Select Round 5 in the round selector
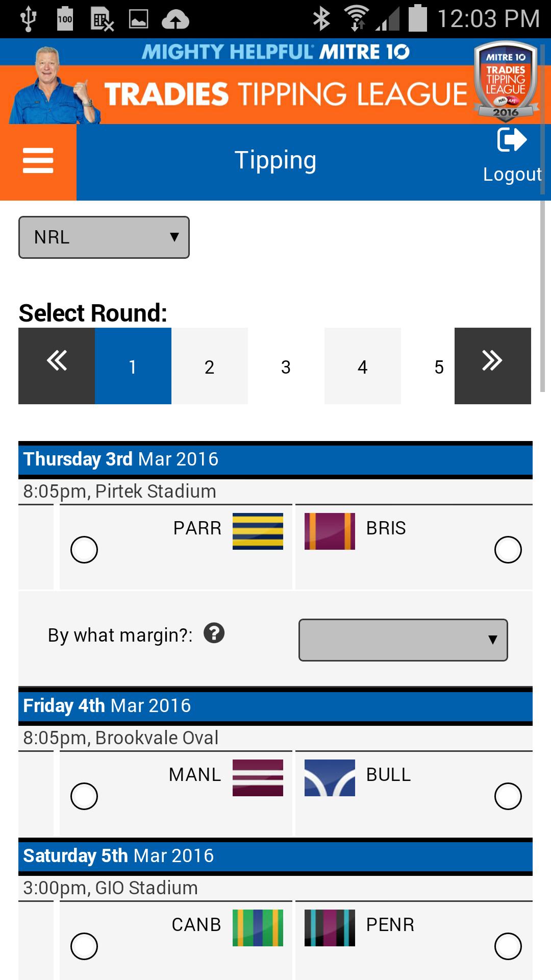The image size is (551, 980). [x=439, y=365]
